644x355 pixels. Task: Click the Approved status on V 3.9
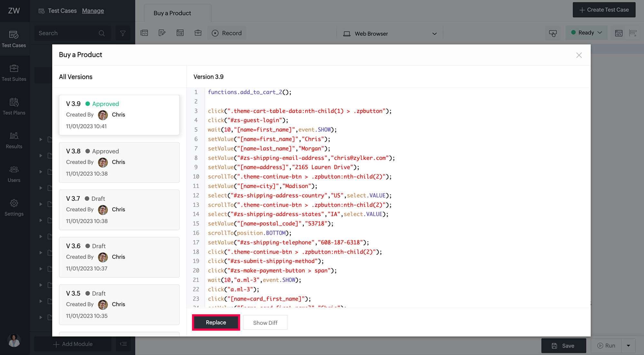tap(102, 104)
